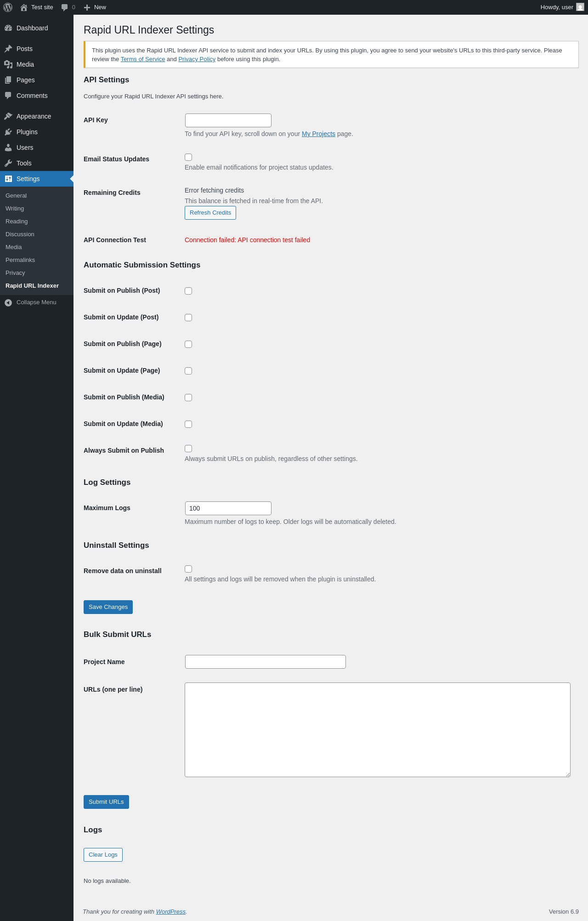Click the "Error fetching credits" text
The height and width of the screenshot is (921, 588).
[214, 190]
